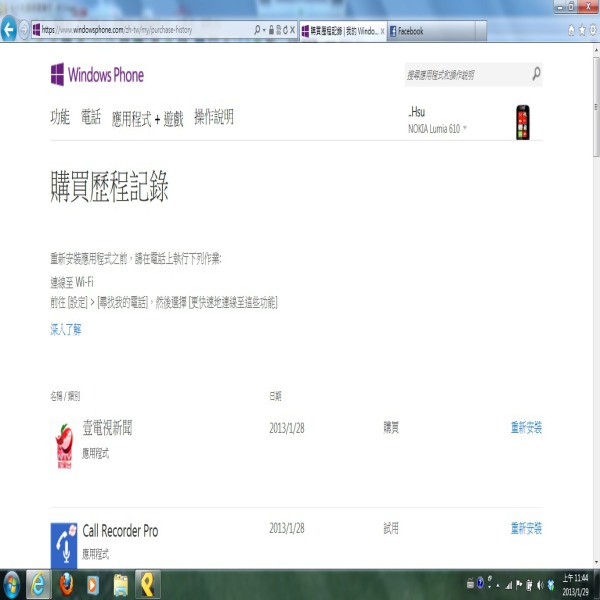600x600 pixels.
Task: Go back using the browser back arrow
Action: 8,29
